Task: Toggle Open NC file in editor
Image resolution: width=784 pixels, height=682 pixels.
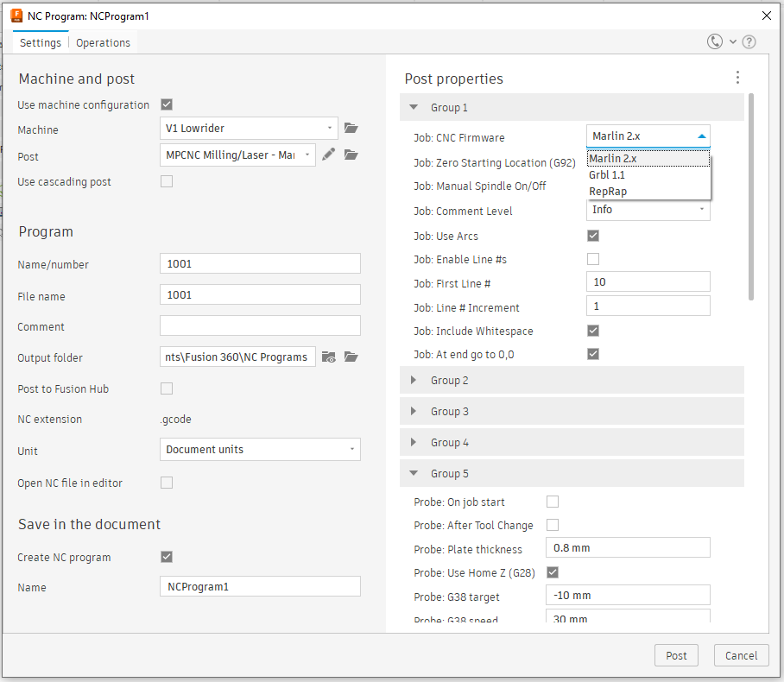Action: coord(167,483)
